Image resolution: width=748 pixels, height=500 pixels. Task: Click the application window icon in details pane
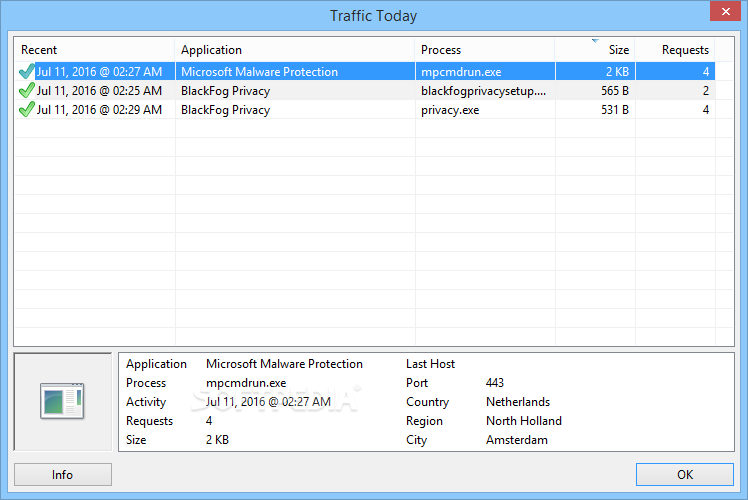tap(62, 401)
